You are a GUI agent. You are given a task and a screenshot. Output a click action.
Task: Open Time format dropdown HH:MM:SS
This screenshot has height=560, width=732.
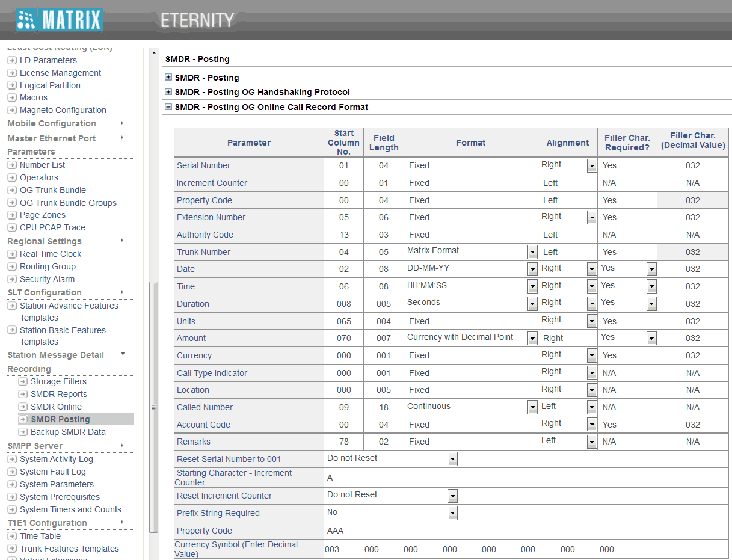532,287
